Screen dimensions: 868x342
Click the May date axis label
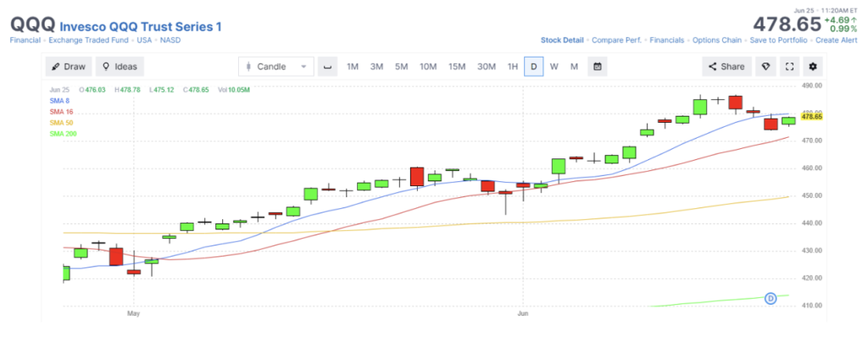pos(133,313)
